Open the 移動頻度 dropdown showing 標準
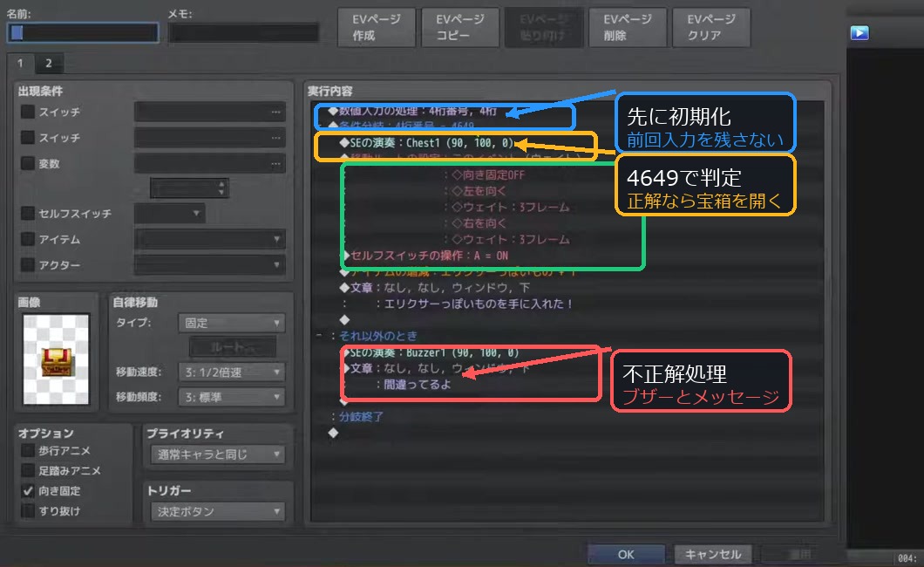 pos(232,397)
